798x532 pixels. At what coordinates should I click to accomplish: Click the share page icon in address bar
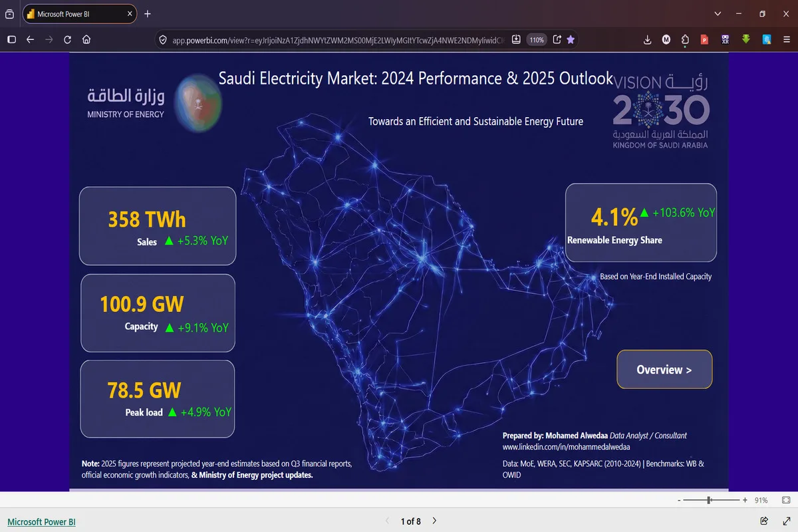[x=557, y=40]
